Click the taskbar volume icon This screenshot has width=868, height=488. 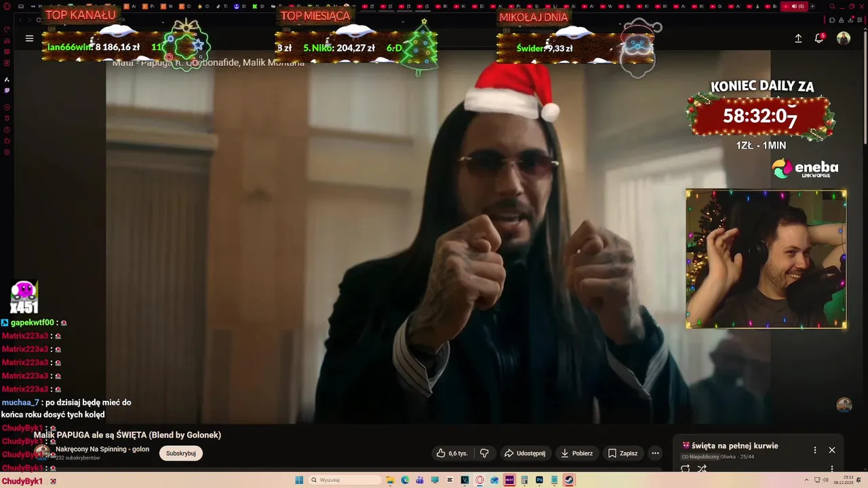pyautogui.click(x=825, y=480)
